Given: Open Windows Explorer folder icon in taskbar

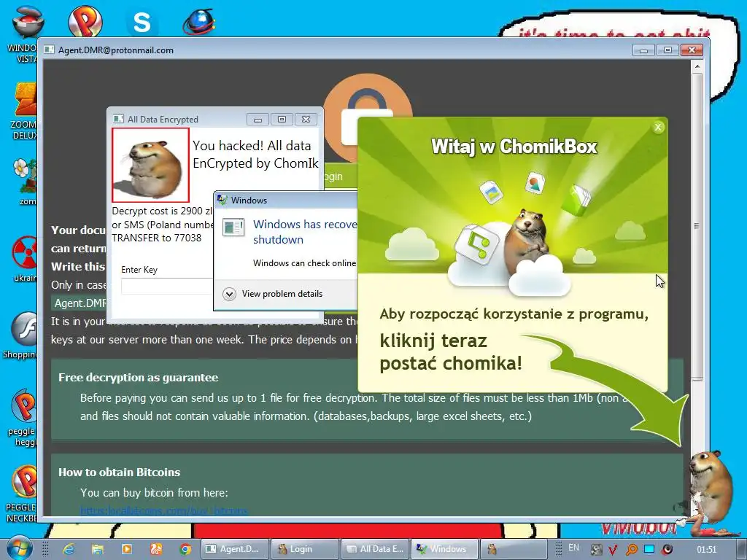Looking at the screenshot, I should pyautogui.click(x=98, y=549).
